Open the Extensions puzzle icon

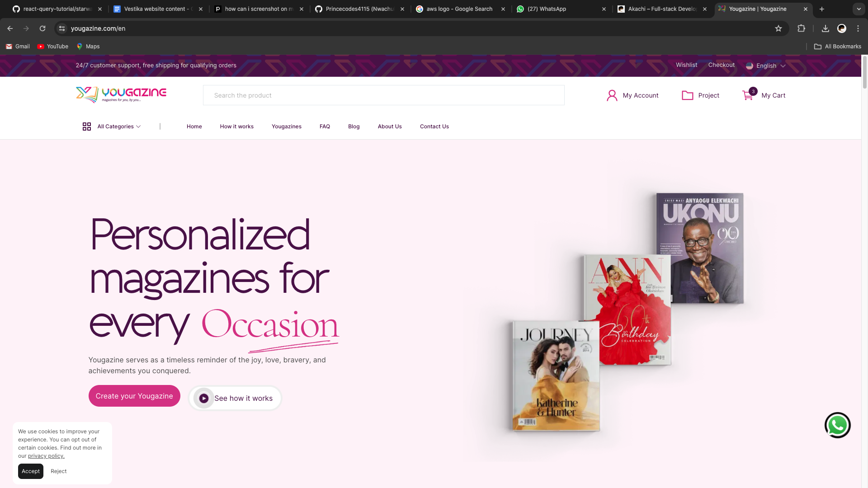point(801,28)
